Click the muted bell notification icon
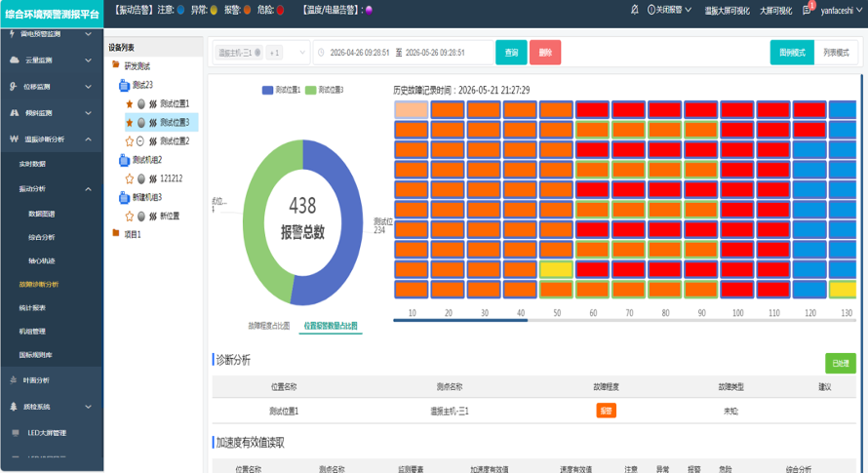Image resolution: width=868 pixels, height=473 pixels. pyautogui.click(x=634, y=10)
